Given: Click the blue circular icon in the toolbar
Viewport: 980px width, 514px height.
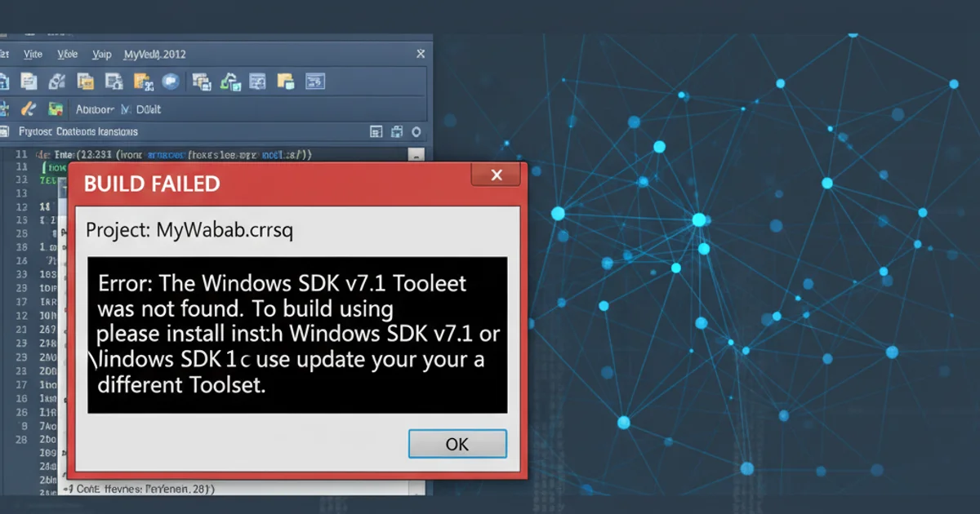Looking at the screenshot, I should (171, 81).
